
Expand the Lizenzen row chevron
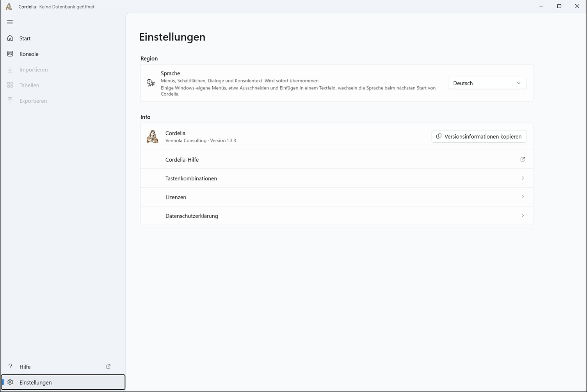pos(523,197)
